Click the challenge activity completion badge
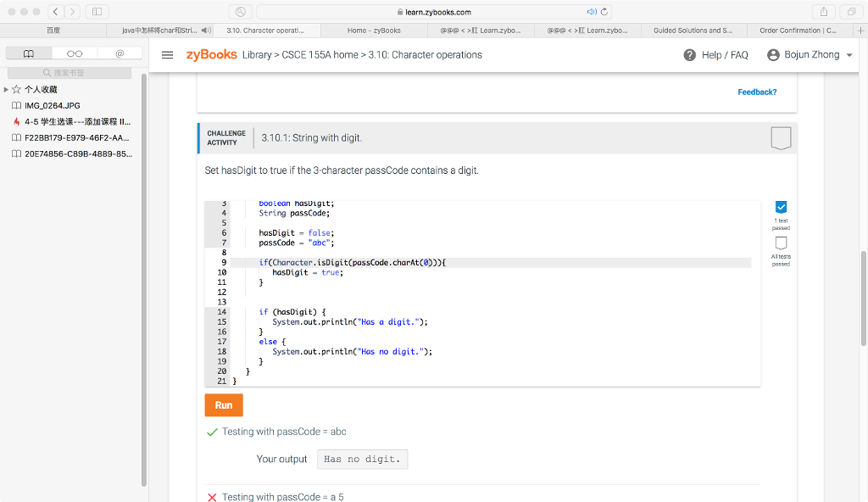The image size is (868, 502). pyautogui.click(x=781, y=138)
